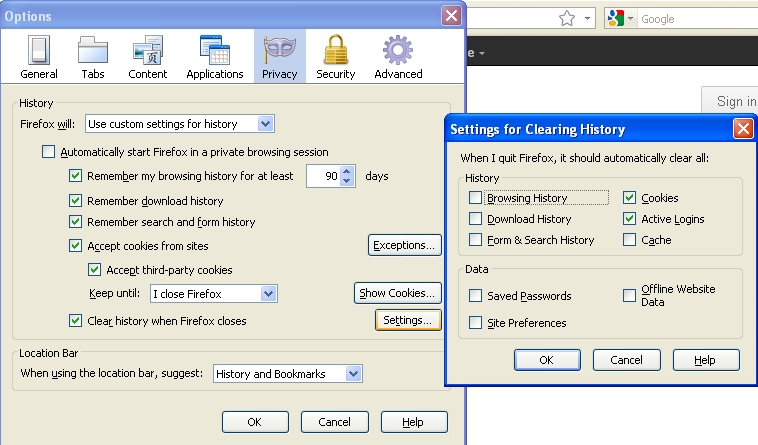Increase history days with up arrow
Image resolution: width=758 pixels, height=445 pixels.
click(347, 171)
